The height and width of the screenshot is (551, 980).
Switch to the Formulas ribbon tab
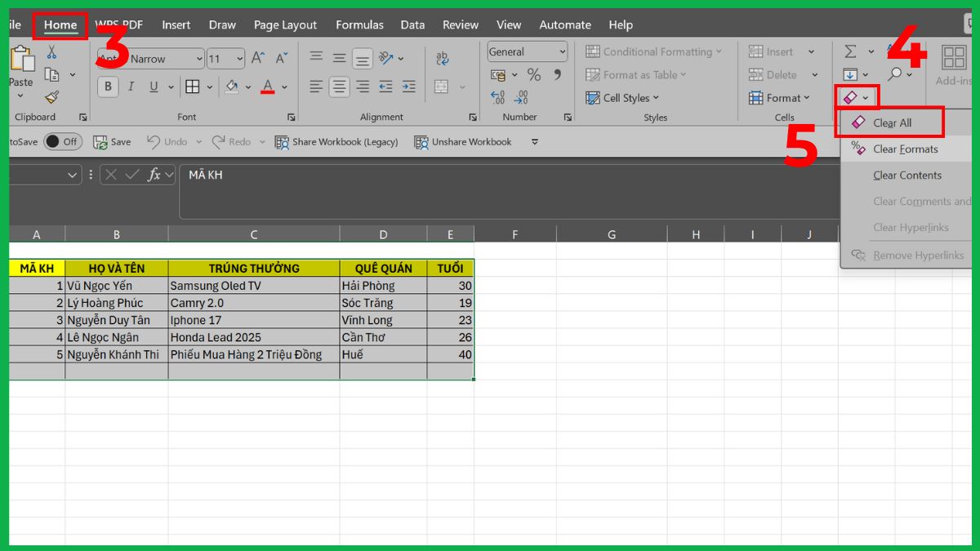tap(359, 24)
